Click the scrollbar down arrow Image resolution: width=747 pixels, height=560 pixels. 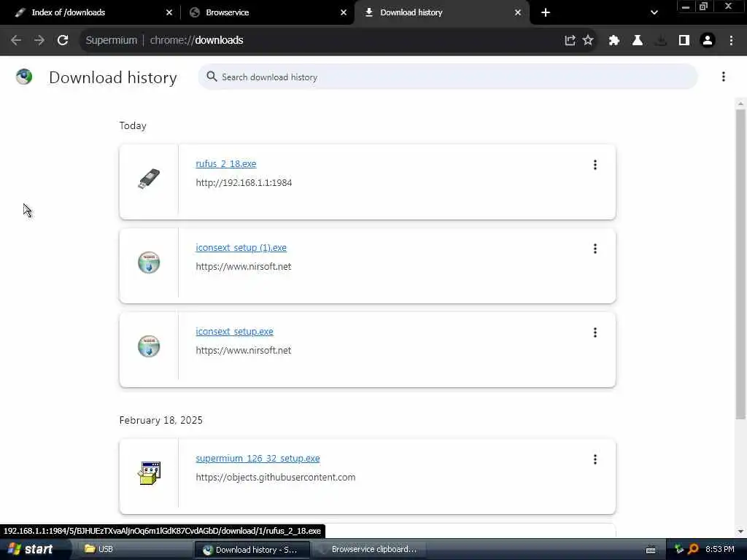click(740, 532)
